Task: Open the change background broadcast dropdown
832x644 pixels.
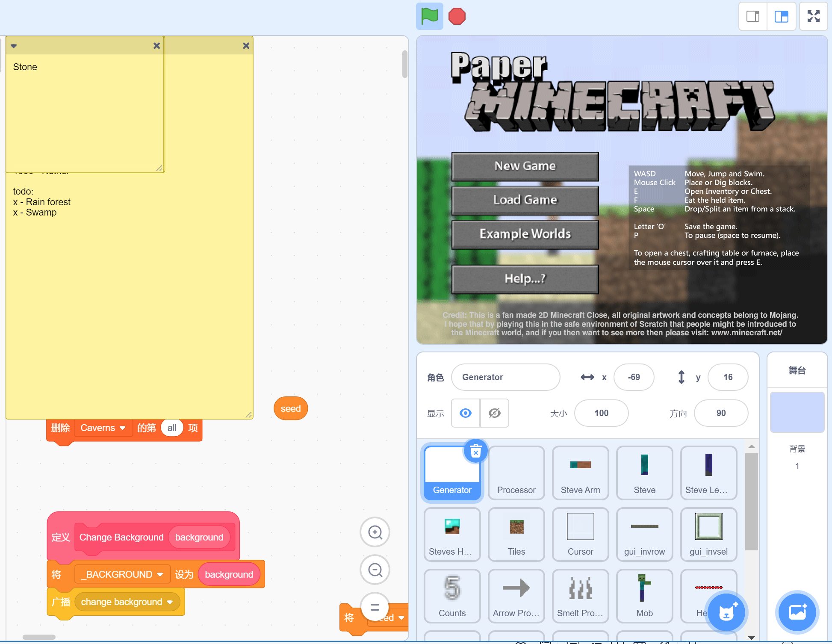Action: click(x=127, y=602)
